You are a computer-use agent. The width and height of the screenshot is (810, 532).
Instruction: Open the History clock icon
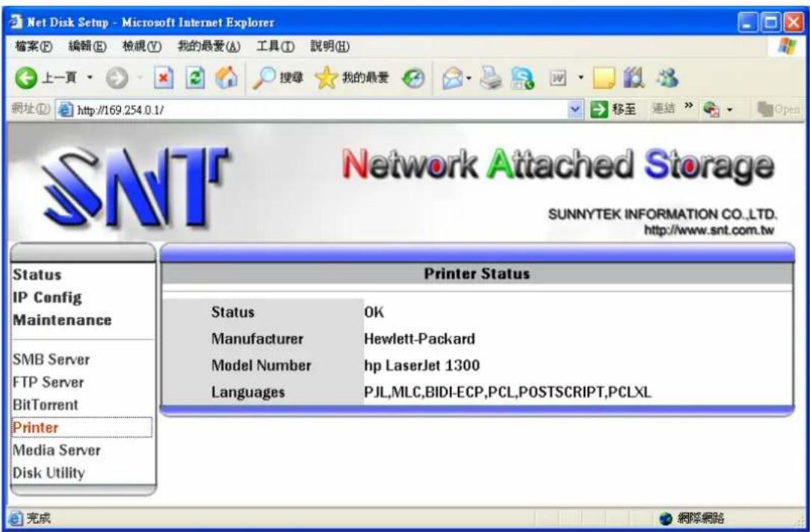(x=413, y=78)
